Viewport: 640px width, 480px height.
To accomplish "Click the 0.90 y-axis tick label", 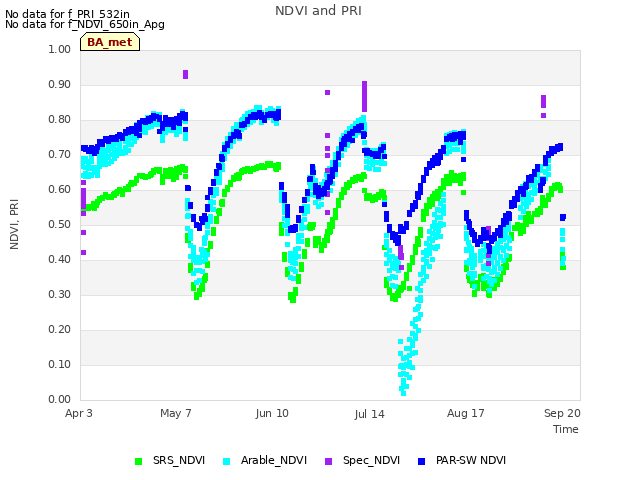I will pos(60,84).
